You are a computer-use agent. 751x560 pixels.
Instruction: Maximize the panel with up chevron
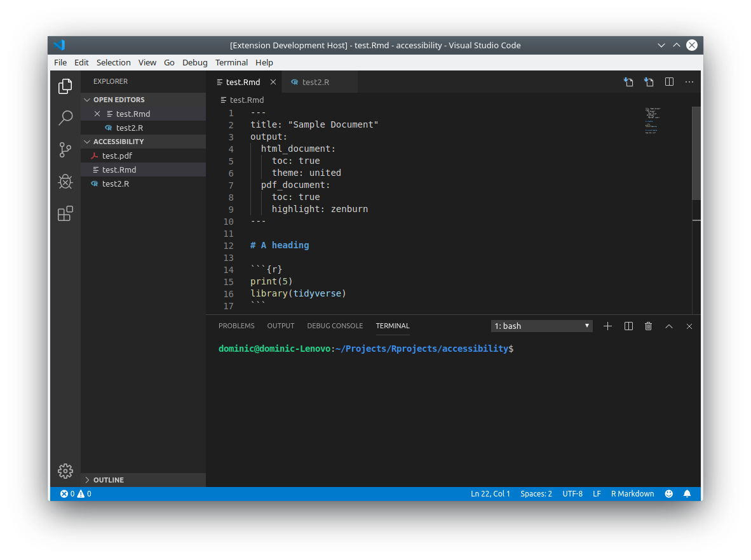click(x=668, y=326)
